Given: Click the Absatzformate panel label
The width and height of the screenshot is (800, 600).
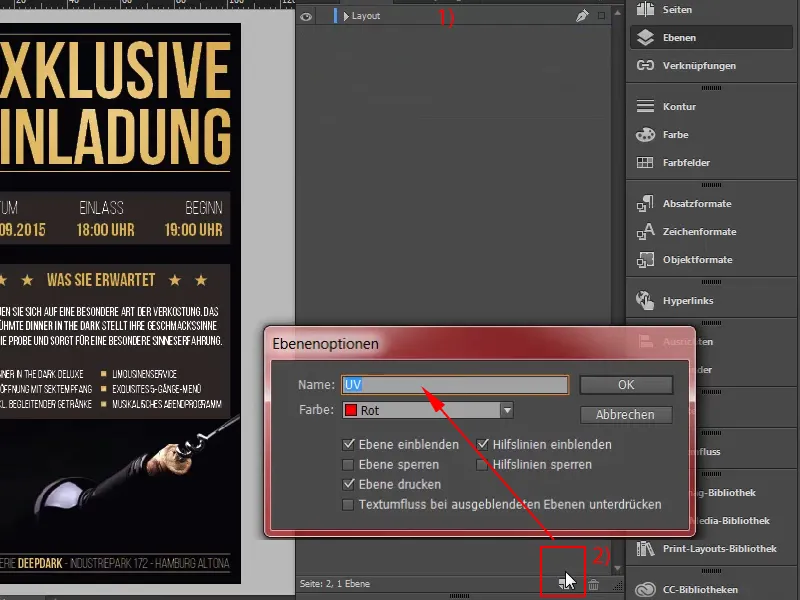Looking at the screenshot, I should click(697, 204).
